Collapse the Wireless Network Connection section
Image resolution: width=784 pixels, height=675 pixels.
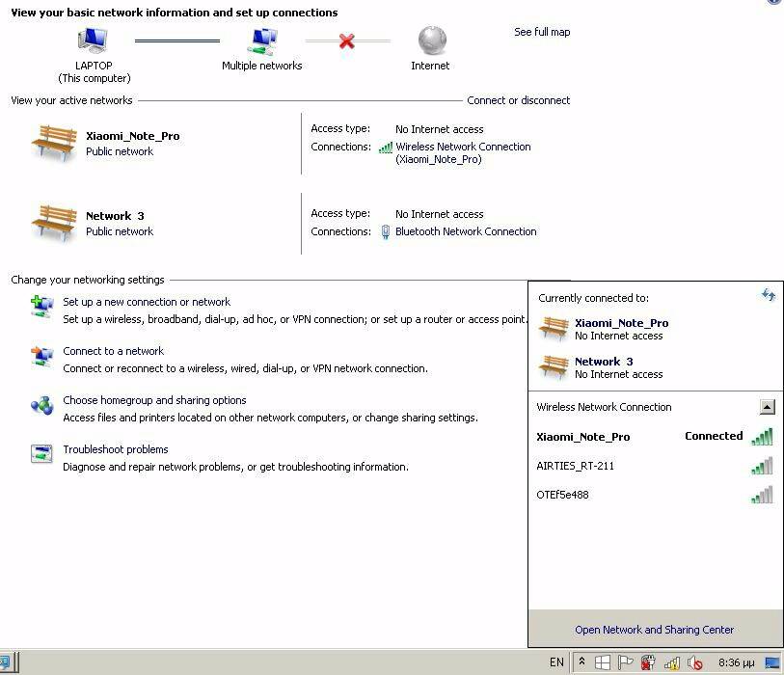(767, 407)
